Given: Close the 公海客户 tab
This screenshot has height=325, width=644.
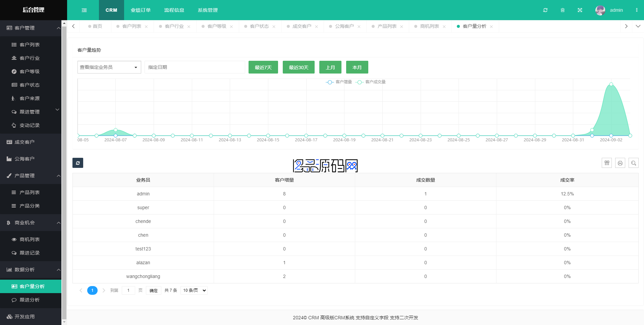Looking at the screenshot, I should [x=359, y=27].
